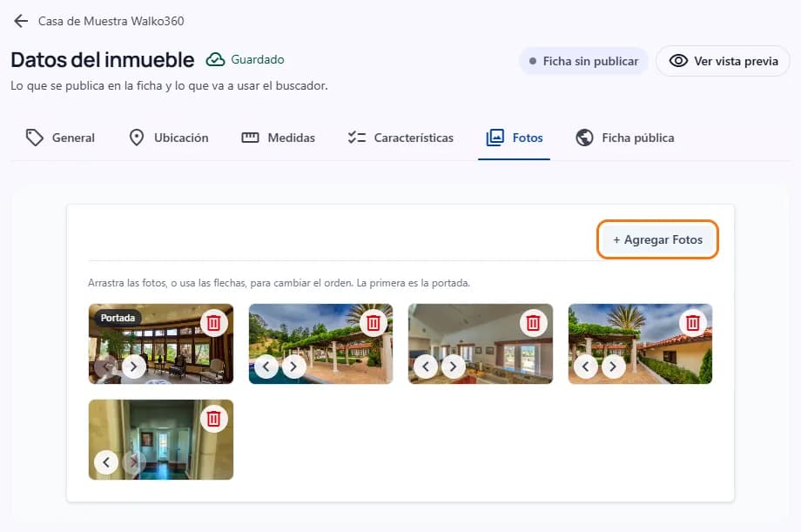Delete the second photo with pool and pergola
Viewport: 801px width, 532px height.
point(374,323)
